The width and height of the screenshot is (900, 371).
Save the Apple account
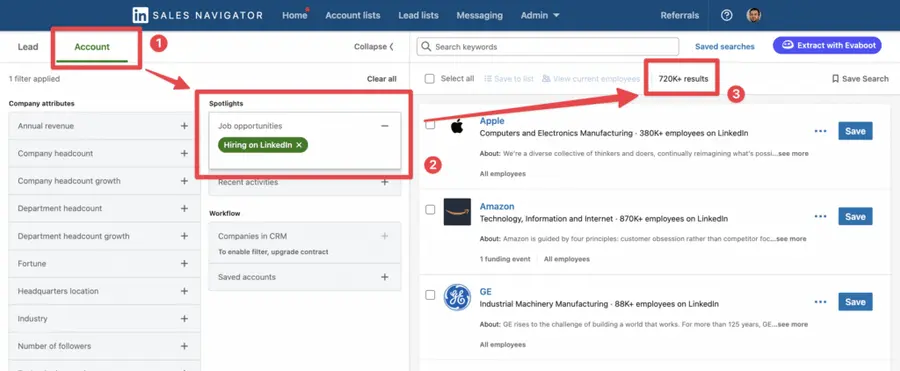(x=855, y=131)
